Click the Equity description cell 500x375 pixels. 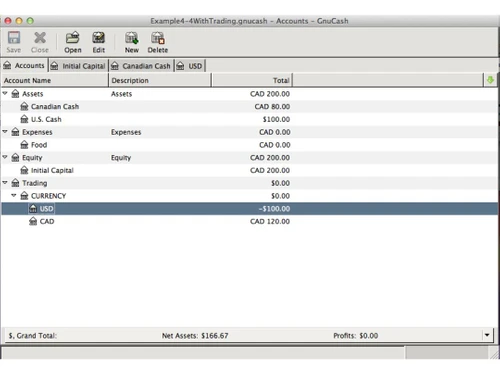coord(121,158)
